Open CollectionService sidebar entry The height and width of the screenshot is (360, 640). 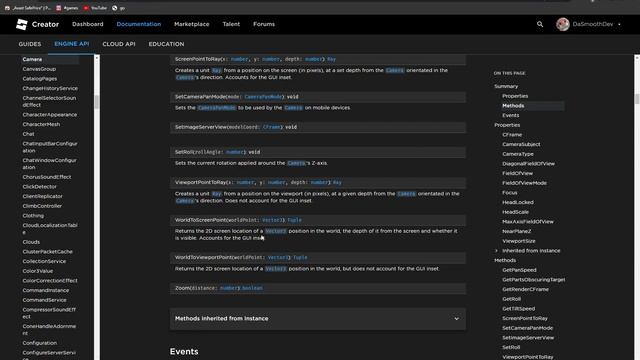pyautogui.click(x=44, y=261)
